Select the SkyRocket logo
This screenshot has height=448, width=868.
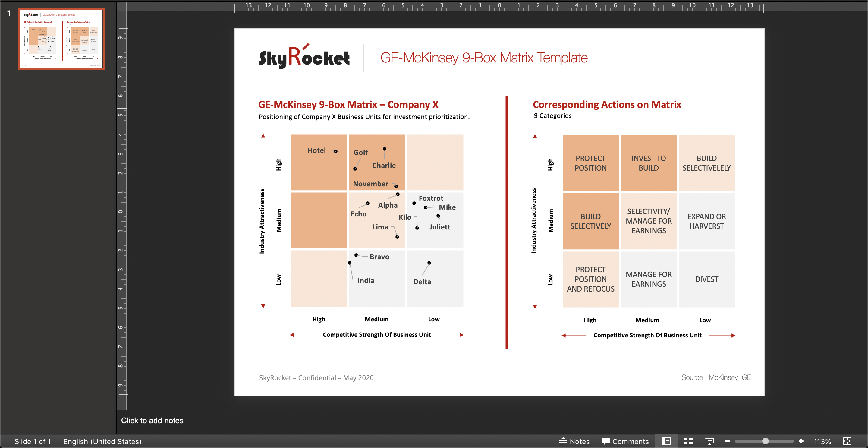click(304, 57)
